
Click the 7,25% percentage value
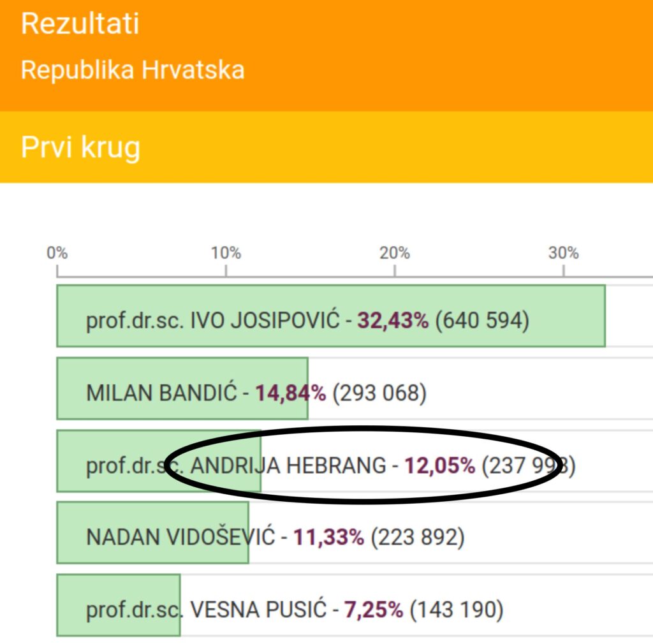(374, 610)
